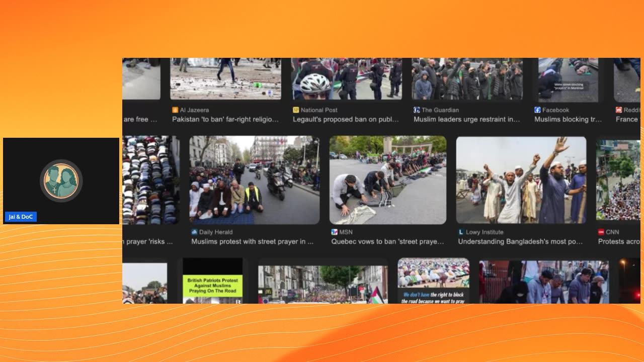Select British Patriots Protest yellow thumbnail

click(213, 281)
